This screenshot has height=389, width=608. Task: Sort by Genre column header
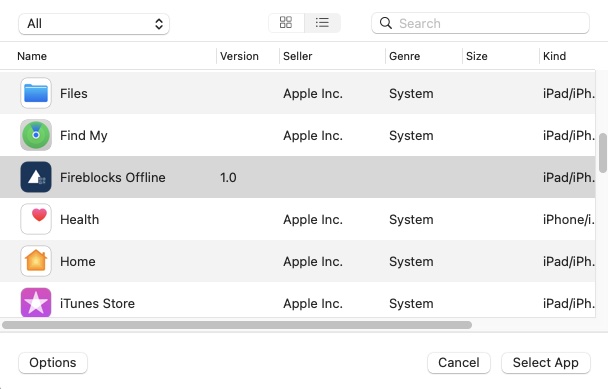[x=404, y=56]
